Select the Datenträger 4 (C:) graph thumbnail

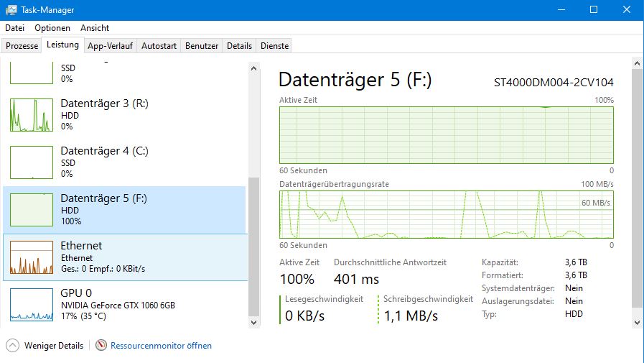pos(32,162)
